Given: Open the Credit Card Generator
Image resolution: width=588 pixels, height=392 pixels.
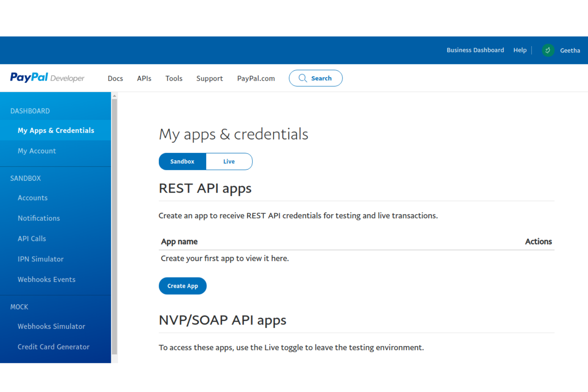Looking at the screenshot, I should pos(54,347).
